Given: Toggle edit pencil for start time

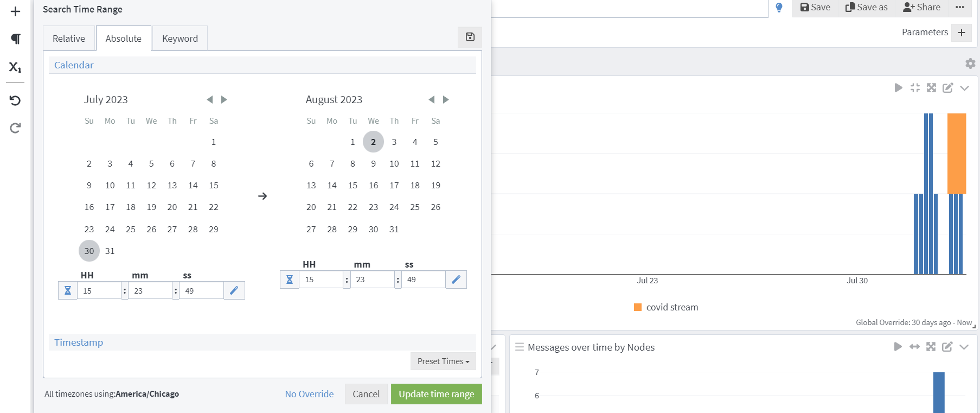Looking at the screenshot, I should tap(234, 290).
